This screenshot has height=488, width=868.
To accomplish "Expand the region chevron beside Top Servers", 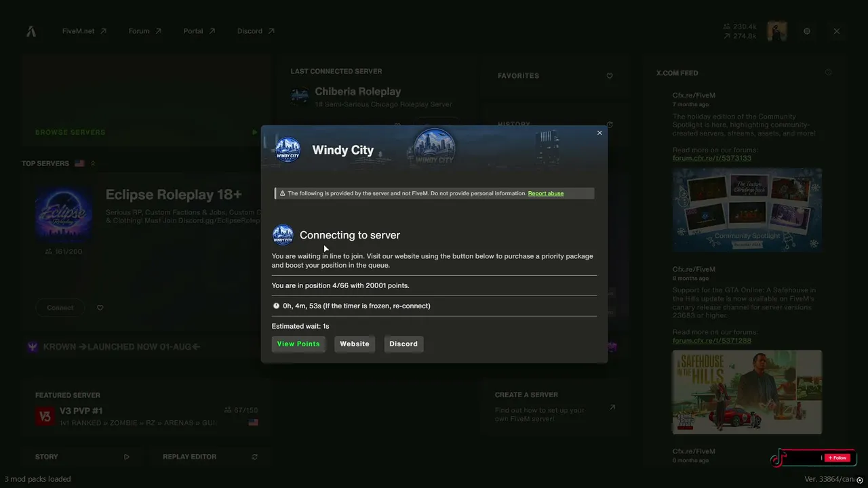I will point(93,163).
